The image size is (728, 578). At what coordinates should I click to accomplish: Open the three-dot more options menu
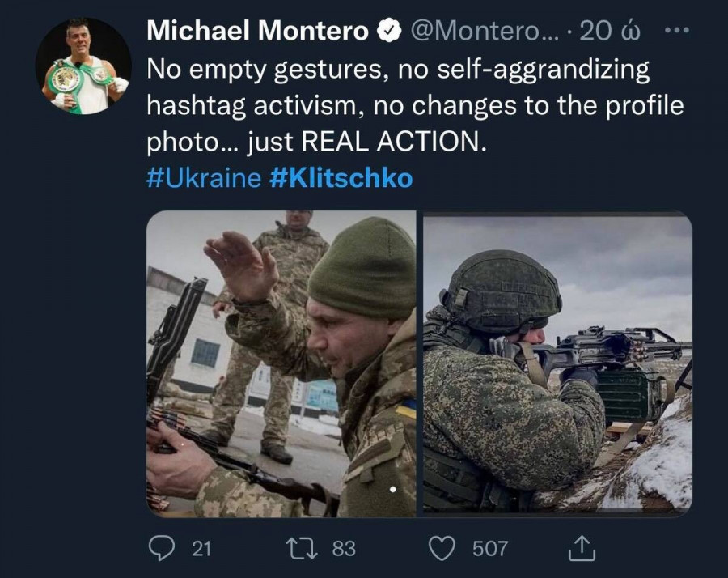tap(675, 31)
